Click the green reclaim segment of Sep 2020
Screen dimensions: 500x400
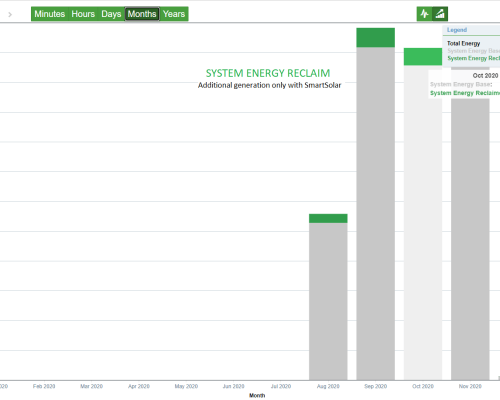tap(375, 37)
